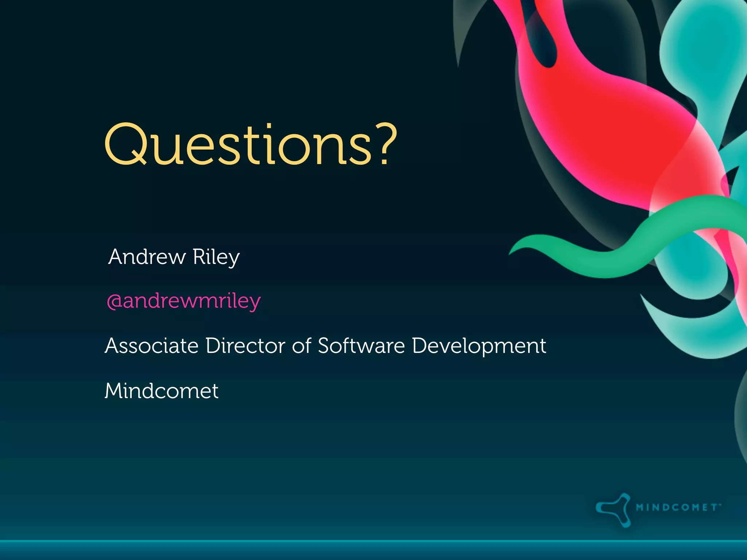Select the "Mindcomet" company name text
The image size is (747, 560).
click(x=162, y=391)
